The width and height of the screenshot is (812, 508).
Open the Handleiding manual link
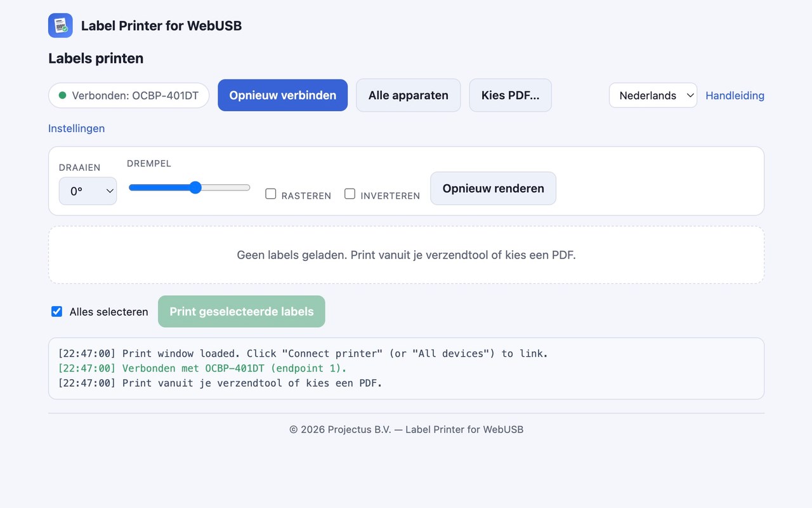click(x=735, y=96)
